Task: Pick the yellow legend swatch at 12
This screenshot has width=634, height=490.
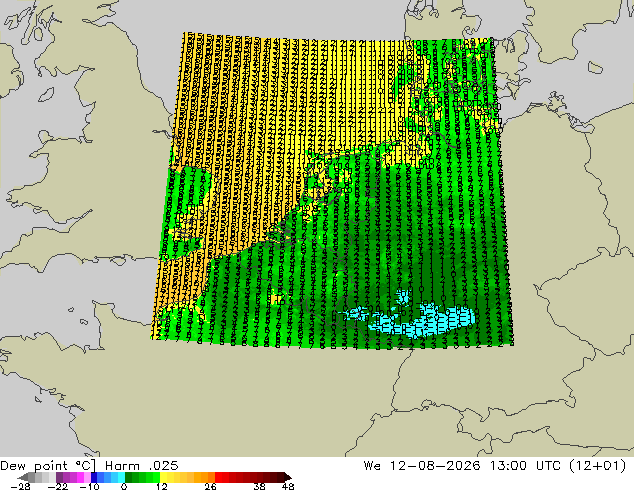Action: click(x=163, y=477)
